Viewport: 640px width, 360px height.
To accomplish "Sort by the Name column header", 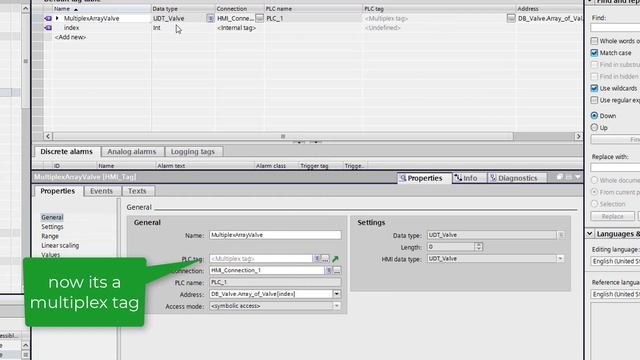I will click(101, 9).
